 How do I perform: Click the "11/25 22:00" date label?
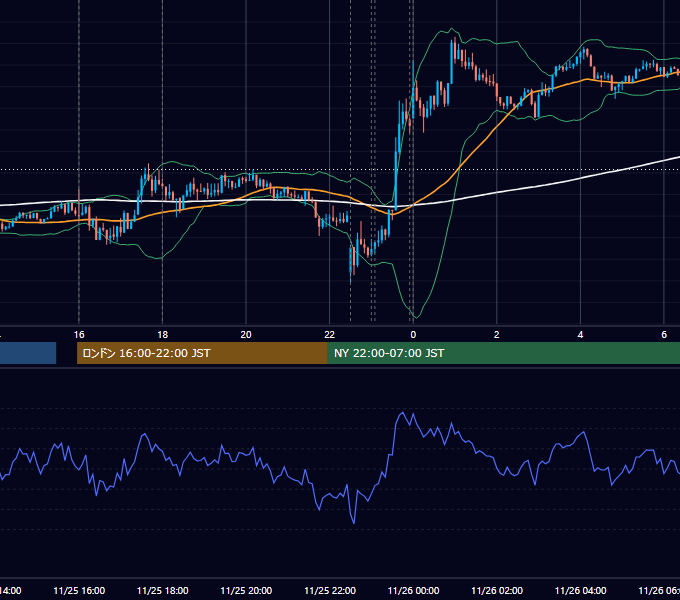[330, 590]
